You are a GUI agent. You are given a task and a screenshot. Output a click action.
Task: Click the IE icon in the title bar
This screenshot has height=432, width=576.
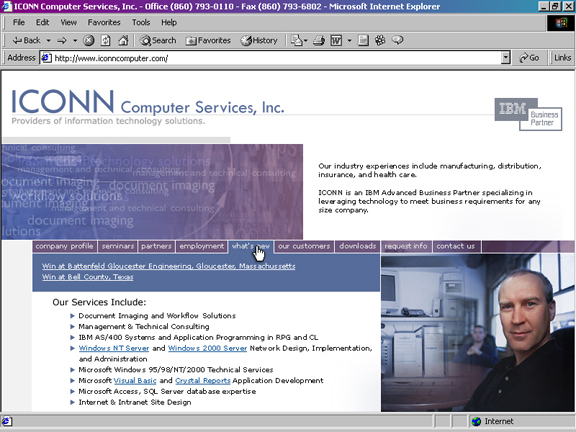click(7, 6)
